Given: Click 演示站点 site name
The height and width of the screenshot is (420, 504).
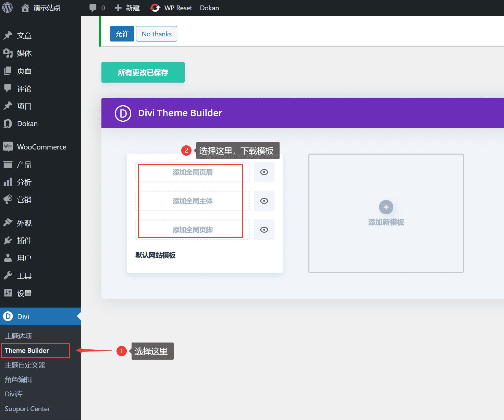Looking at the screenshot, I should pos(47,8).
